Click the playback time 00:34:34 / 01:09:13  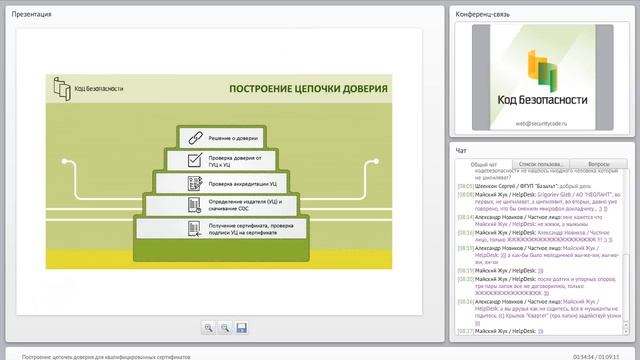point(596,357)
